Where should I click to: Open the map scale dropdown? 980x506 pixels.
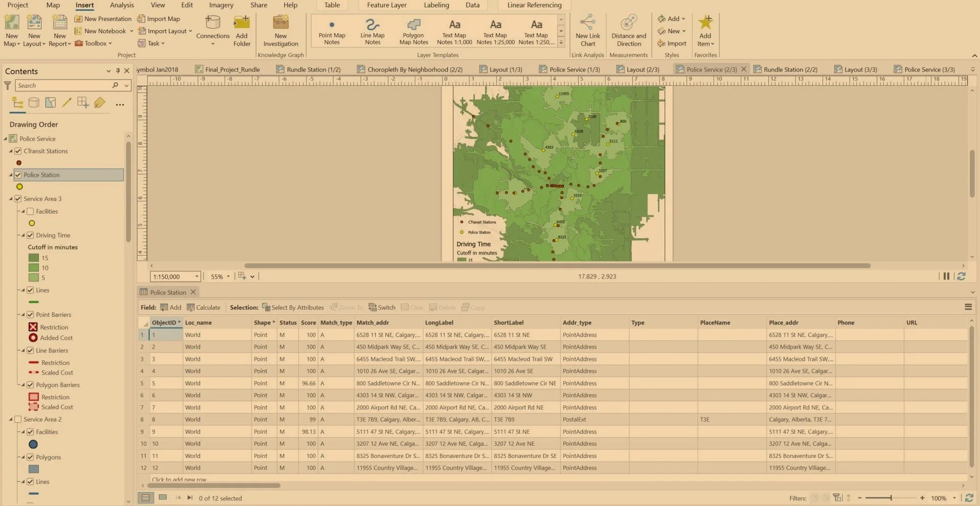[x=196, y=276]
